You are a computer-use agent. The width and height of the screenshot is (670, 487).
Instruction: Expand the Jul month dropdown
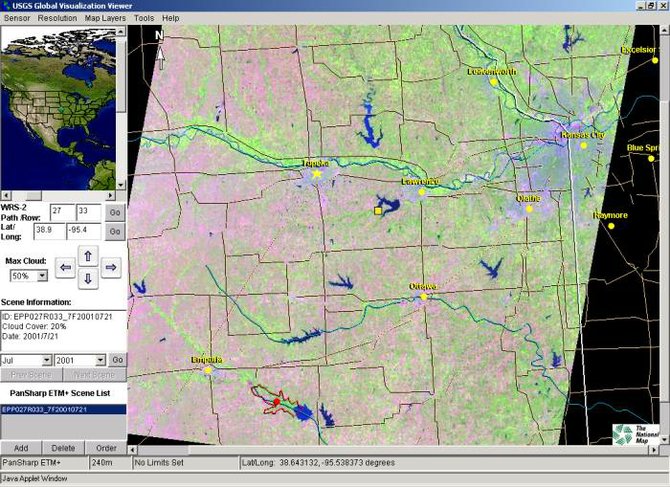pyautogui.click(x=47, y=361)
